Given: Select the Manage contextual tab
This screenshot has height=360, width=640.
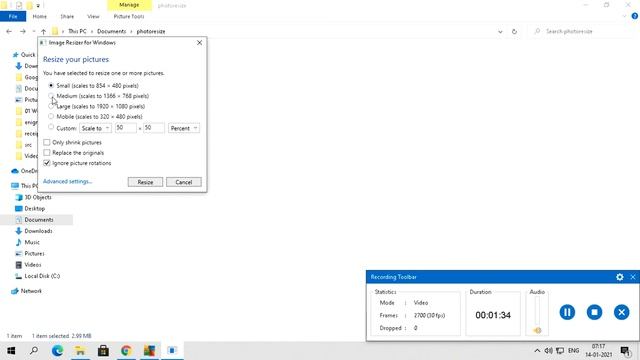Looking at the screenshot, I should [129, 5].
